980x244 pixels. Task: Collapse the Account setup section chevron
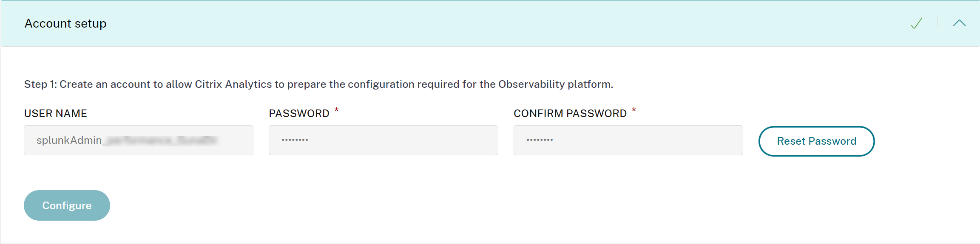pos(959,23)
